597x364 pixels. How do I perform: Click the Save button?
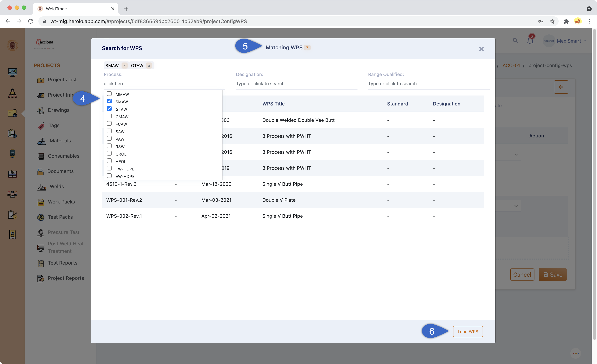click(x=552, y=275)
